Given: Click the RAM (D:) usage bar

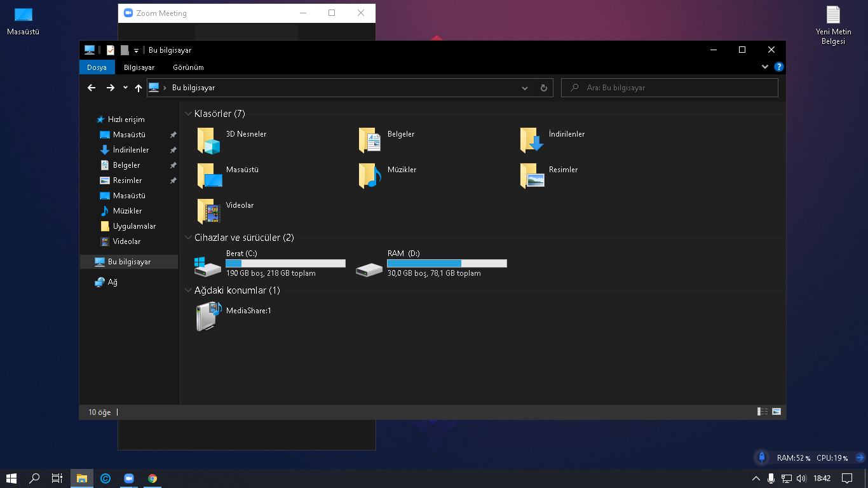Looking at the screenshot, I should tap(447, 263).
